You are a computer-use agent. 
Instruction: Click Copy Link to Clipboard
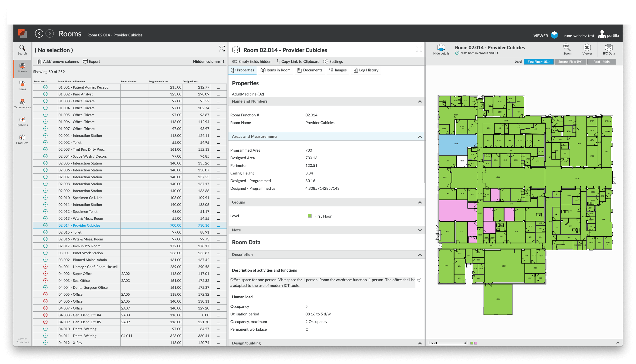tap(297, 61)
